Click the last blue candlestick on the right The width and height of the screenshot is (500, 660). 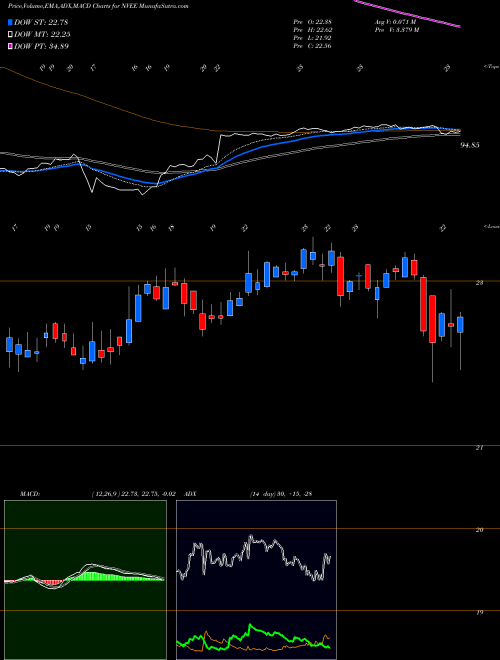pos(460,325)
